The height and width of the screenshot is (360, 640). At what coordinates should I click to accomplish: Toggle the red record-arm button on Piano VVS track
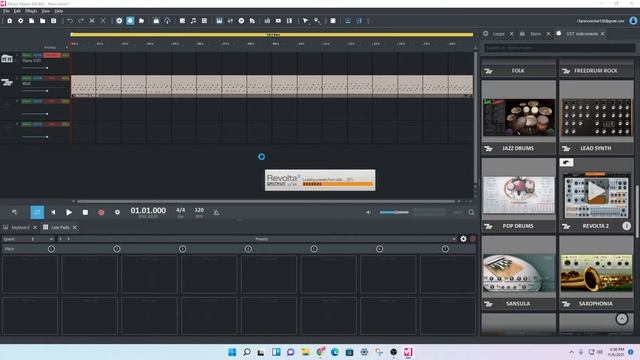click(x=52, y=55)
